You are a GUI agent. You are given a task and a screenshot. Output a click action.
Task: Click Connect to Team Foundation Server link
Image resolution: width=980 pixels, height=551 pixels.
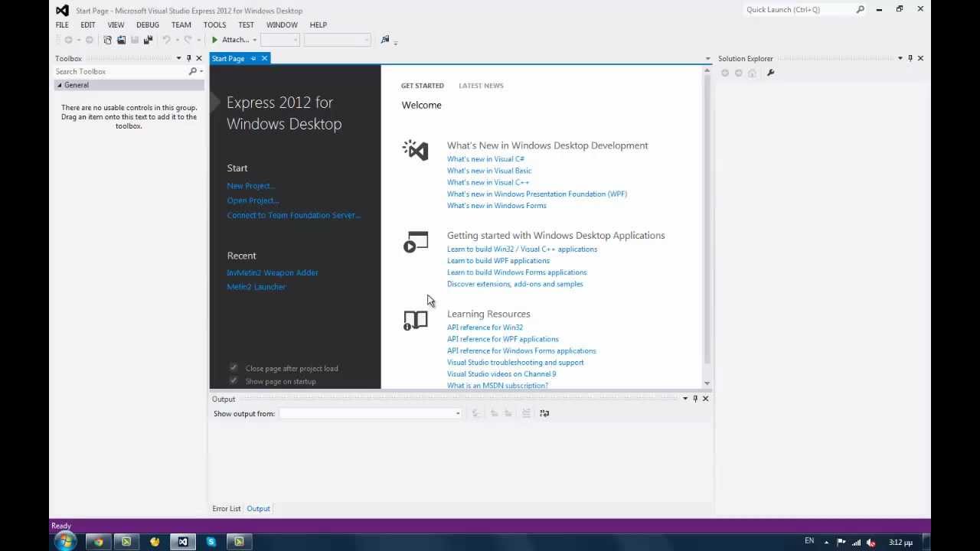294,215
